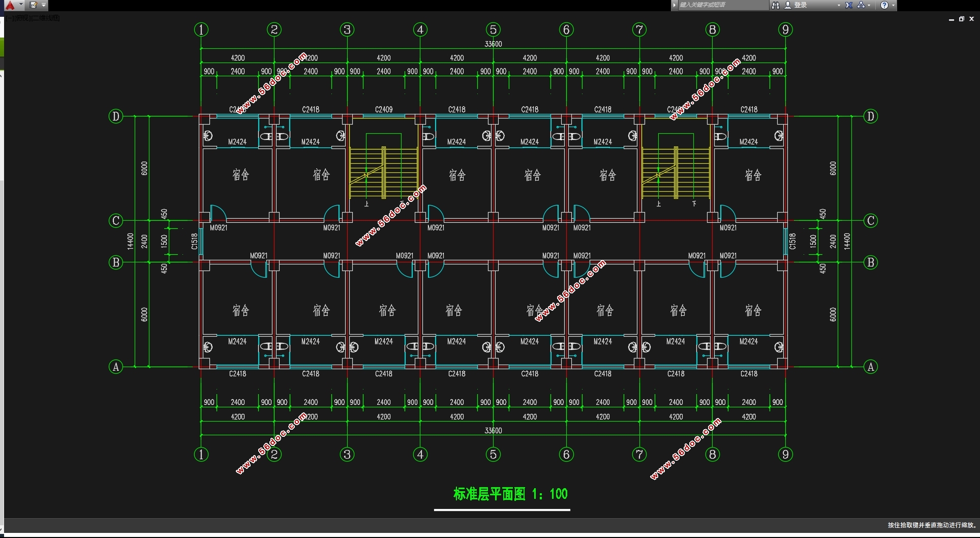The image size is (980, 538).
Task: Select axis bubble 5 at the top
Action: click(493, 29)
